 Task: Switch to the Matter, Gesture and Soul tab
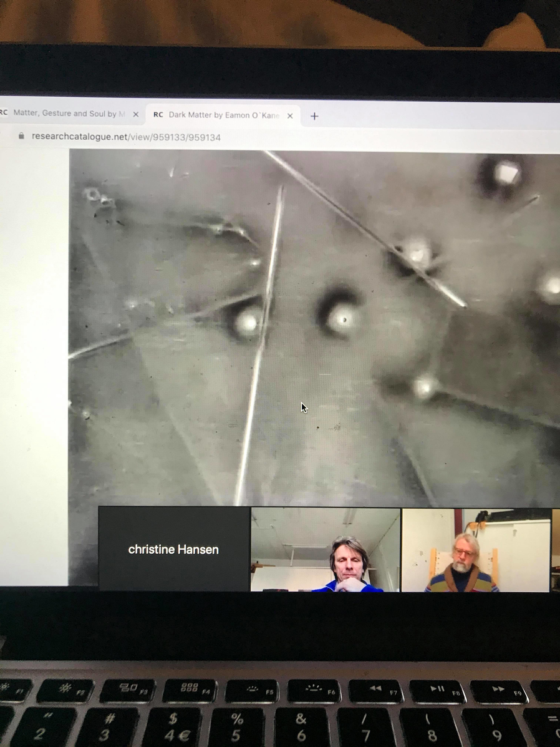coord(69,114)
